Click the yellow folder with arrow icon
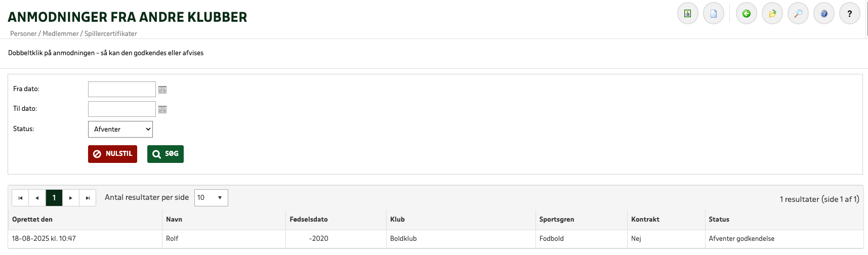868x255 pixels. tap(772, 14)
